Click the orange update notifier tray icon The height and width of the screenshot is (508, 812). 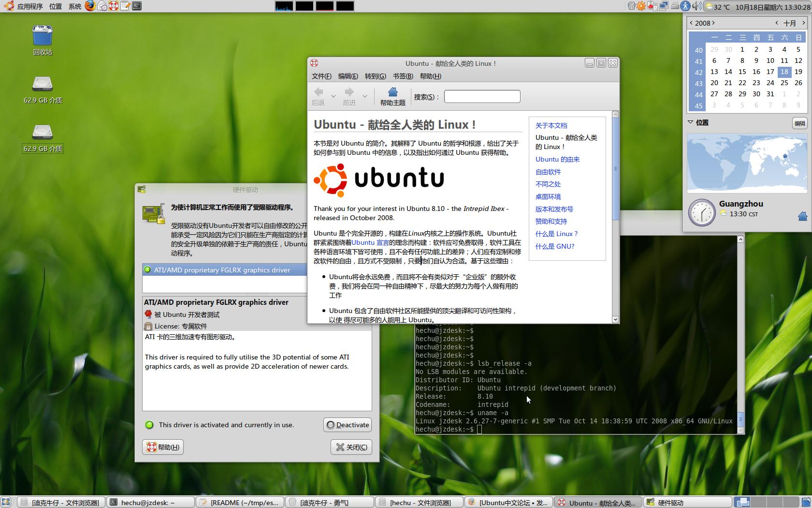click(x=641, y=6)
